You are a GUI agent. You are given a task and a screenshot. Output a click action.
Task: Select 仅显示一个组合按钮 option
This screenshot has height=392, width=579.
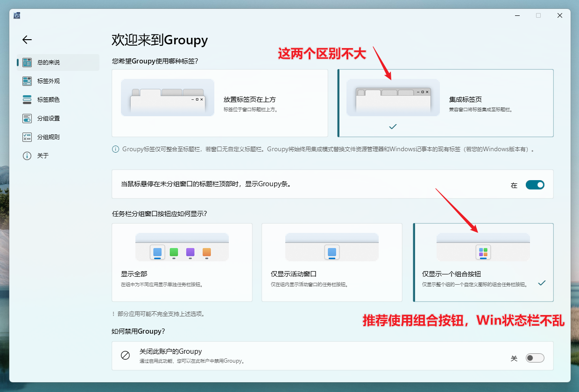[483, 262]
